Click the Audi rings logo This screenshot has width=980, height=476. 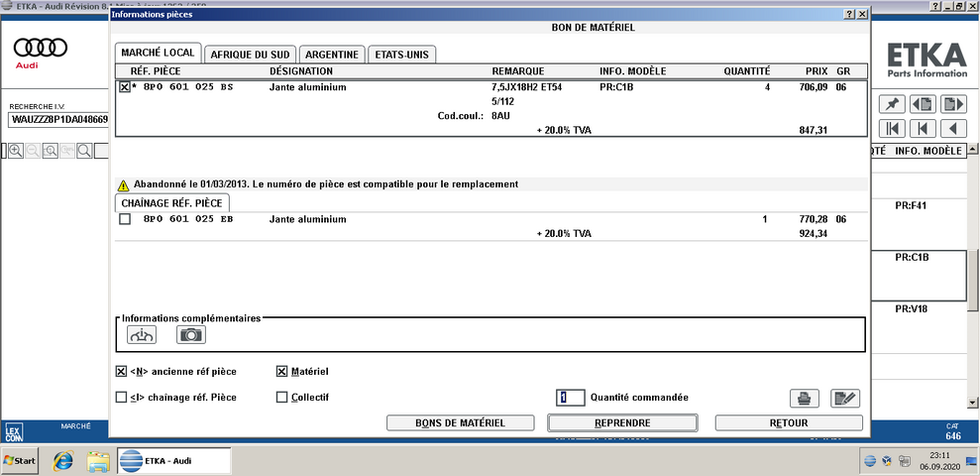41,47
